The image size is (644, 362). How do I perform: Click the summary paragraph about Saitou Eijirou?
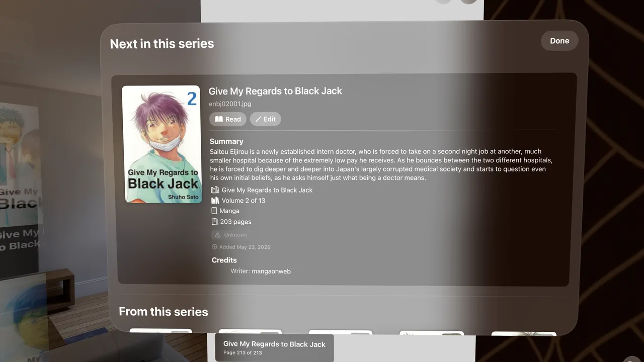(381, 165)
